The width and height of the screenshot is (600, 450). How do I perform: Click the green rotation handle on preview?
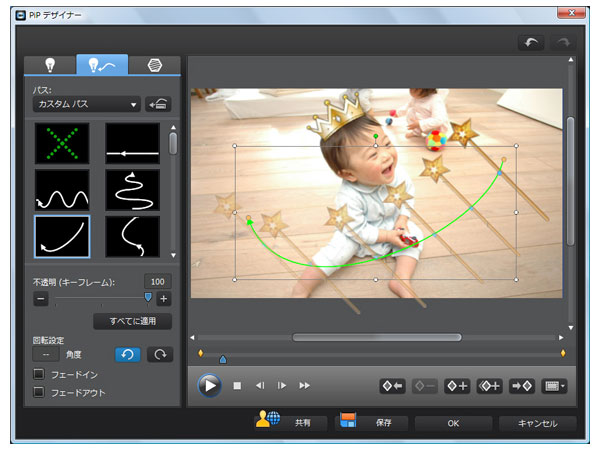click(x=376, y=136)
